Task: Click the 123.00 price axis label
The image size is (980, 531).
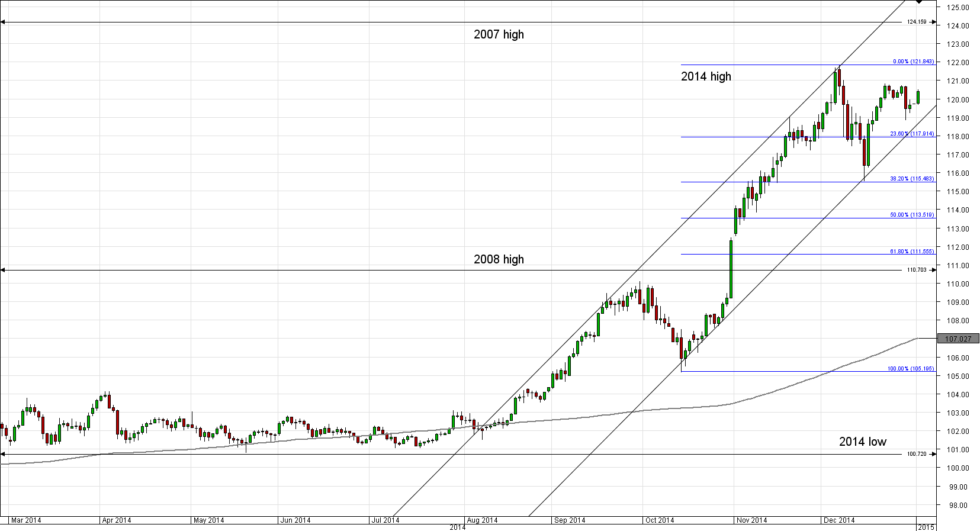Action: pyautogui.click(x=957, y=44)
